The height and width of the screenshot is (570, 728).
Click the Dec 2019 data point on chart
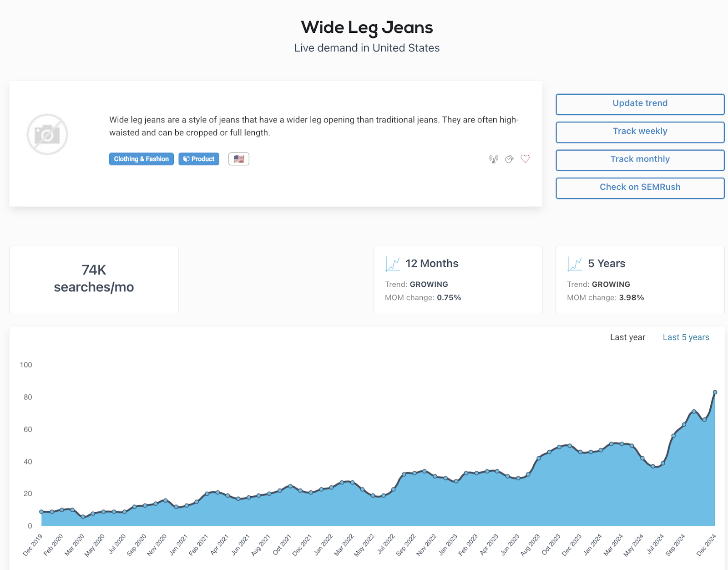point(41,512)
